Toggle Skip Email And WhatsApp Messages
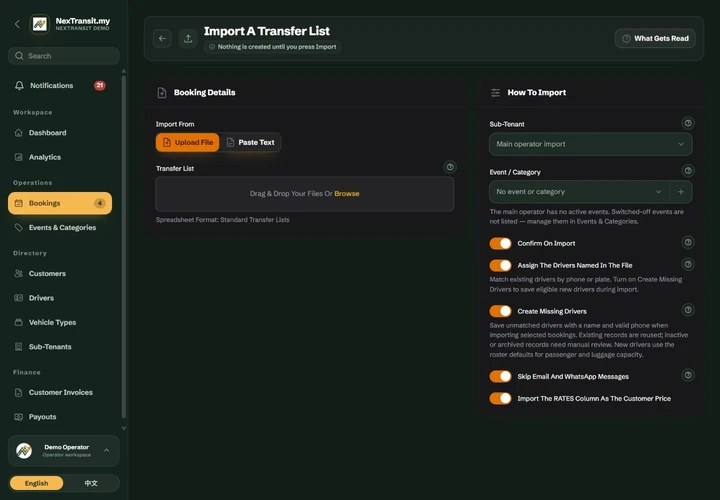The width and height of the screenshot is (720, 500). coord(501,376)
